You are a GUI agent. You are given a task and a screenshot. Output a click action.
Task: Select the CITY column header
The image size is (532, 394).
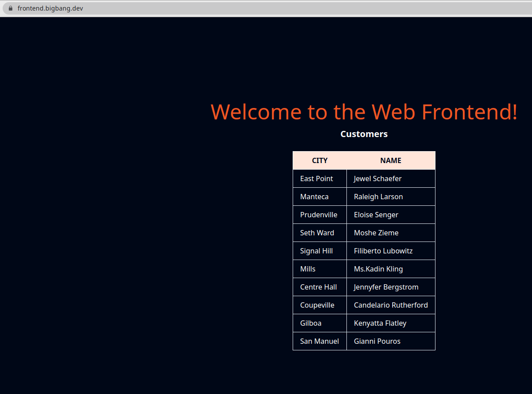pyautogui.click(x=320, y=160)
